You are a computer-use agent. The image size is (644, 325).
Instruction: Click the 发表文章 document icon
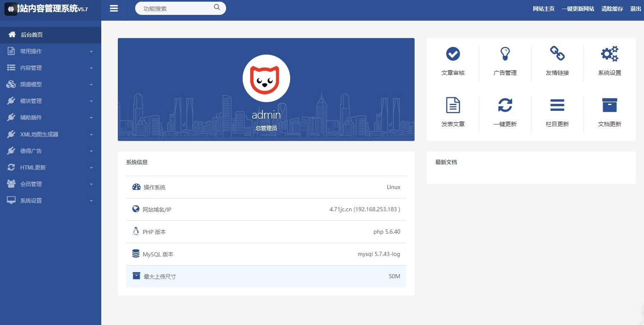pos(453,105)
